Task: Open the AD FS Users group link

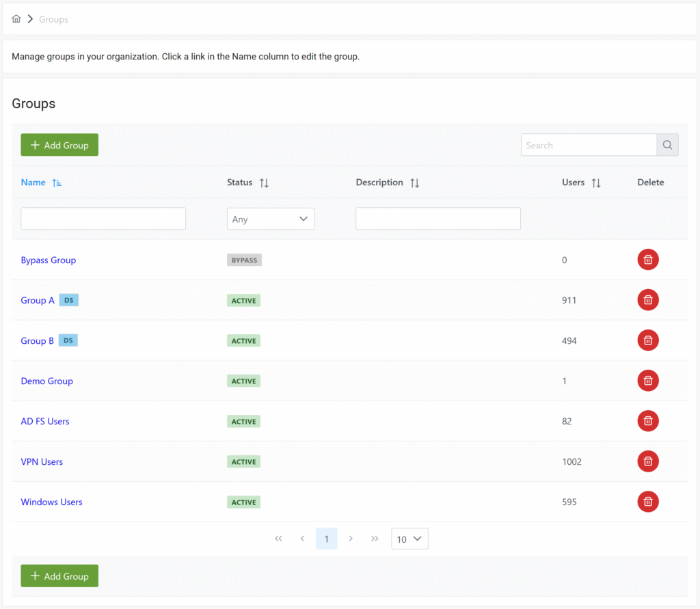Action: pos(45,421)
